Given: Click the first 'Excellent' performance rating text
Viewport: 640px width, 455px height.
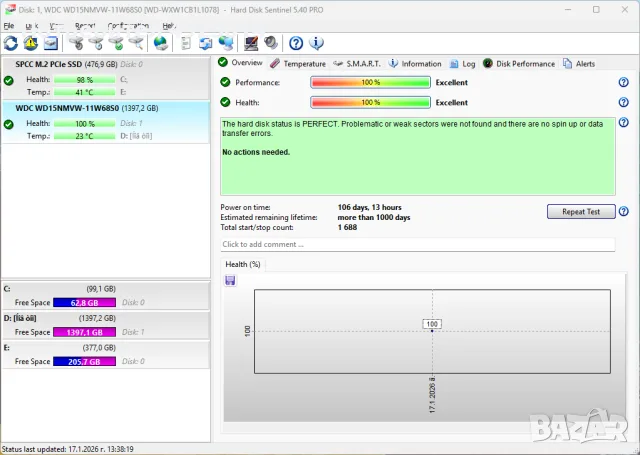Looking at the screenshot, I should [x=451, y=82].
